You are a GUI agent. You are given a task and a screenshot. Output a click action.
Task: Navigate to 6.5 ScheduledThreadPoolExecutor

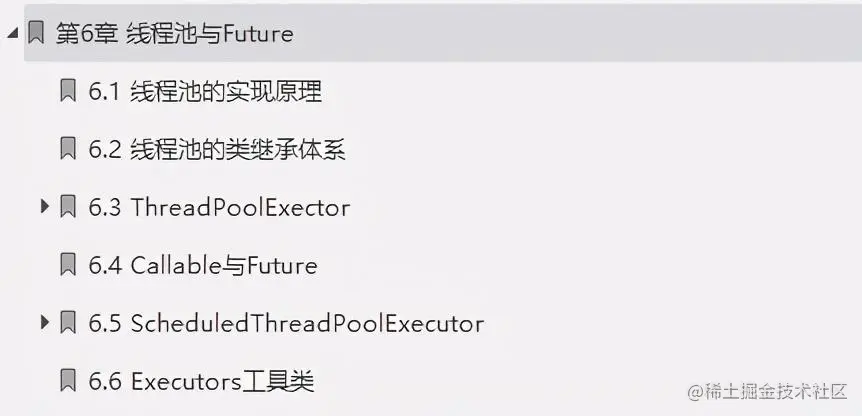click(286, 324)
